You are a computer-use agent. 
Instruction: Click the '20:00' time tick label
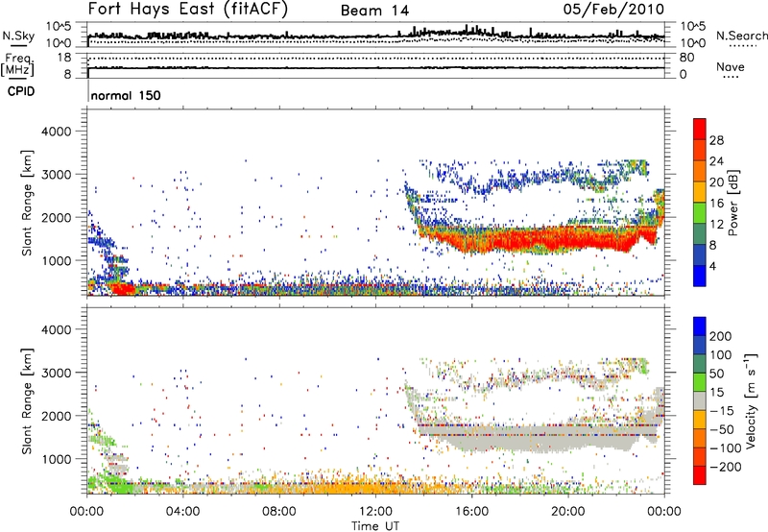click(x=567, y=512)
